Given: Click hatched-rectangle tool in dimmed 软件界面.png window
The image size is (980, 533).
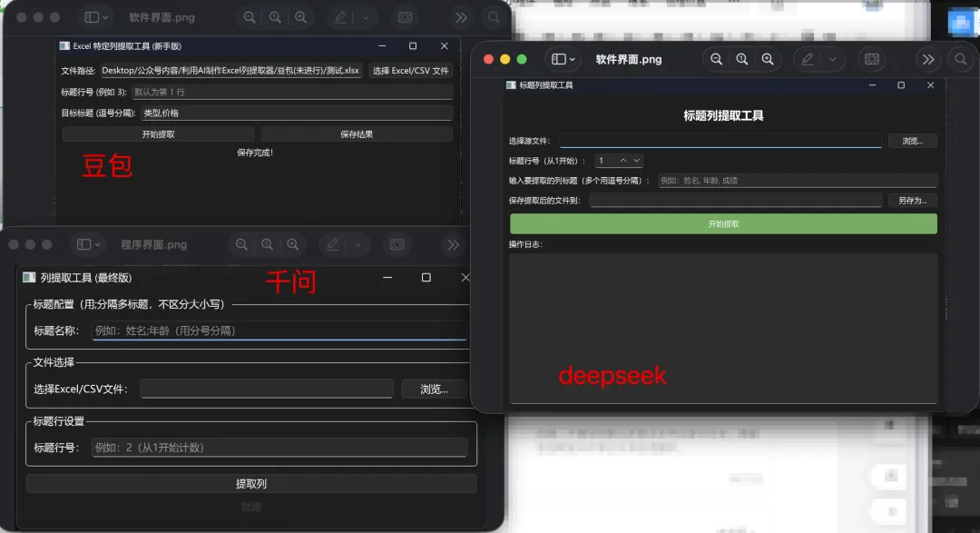Looking at the screenshot, I should pos(405,17).
